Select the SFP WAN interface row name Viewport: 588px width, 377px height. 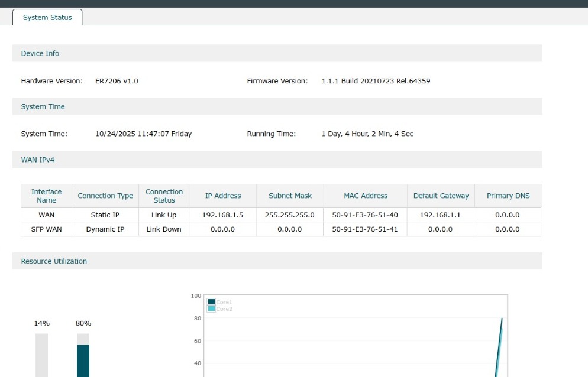point(46,229)
